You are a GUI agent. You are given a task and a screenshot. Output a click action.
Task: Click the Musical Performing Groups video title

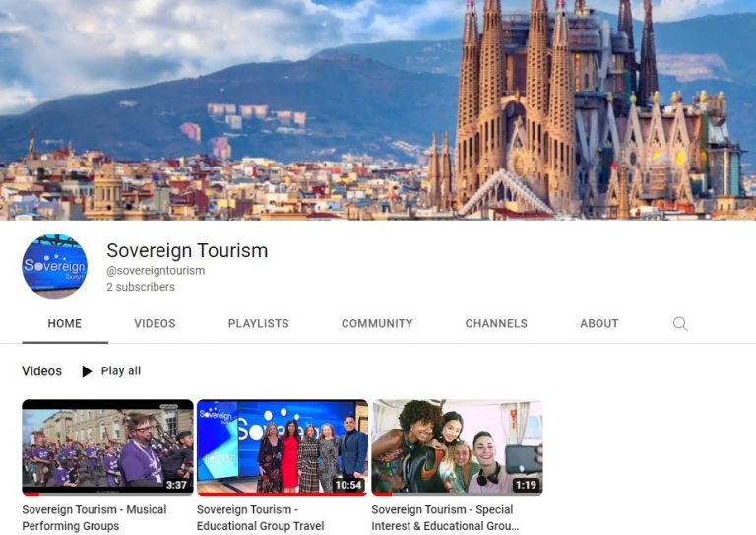94,517
